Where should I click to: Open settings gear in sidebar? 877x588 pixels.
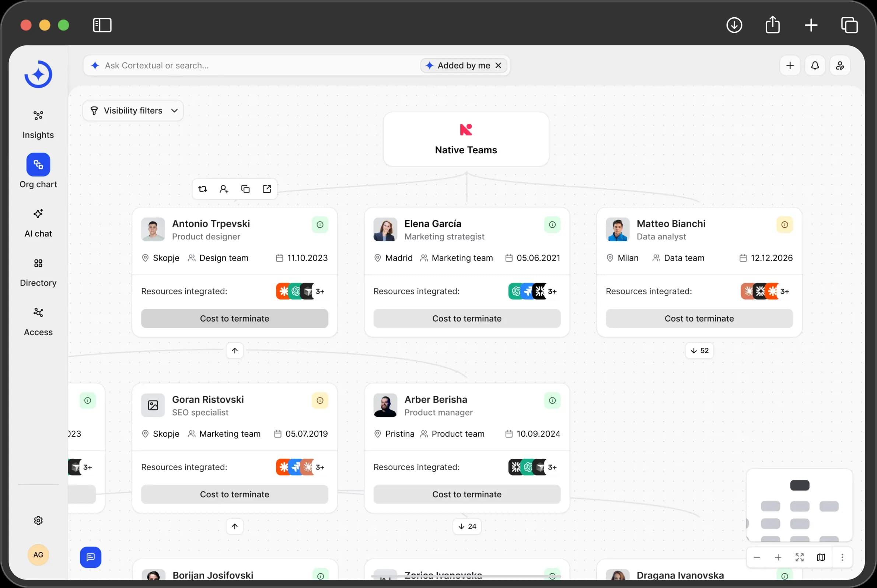[x=38, y=521]
